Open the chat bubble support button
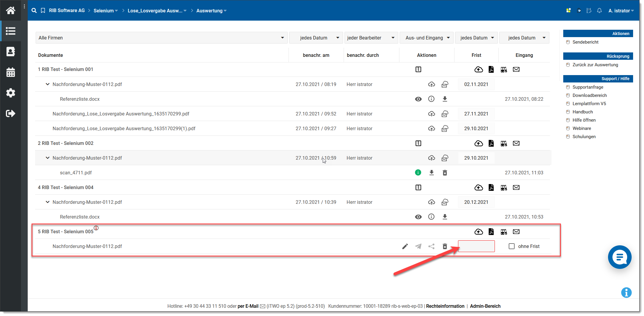644x316 pixels. [x=620, y=257]
